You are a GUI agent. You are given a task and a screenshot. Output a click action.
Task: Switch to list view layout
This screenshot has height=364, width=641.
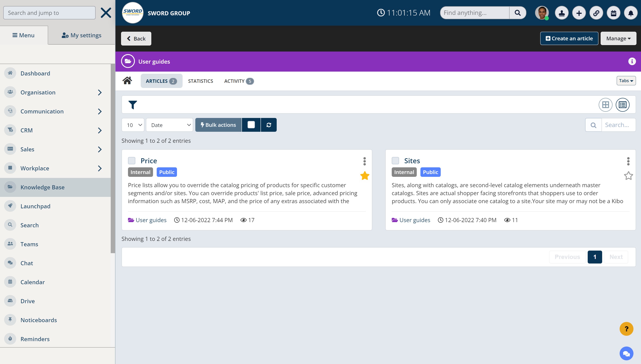click(622, 105)
